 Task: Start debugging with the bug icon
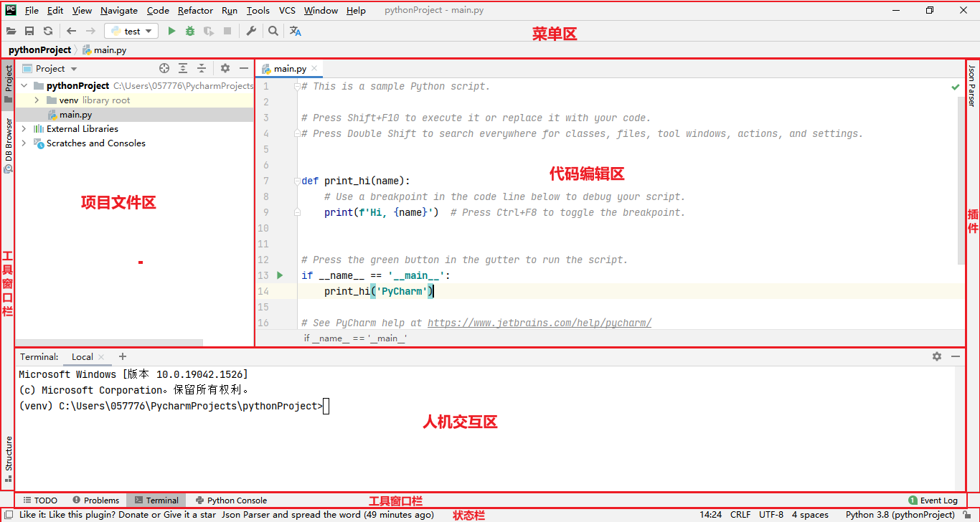point(189,32)
